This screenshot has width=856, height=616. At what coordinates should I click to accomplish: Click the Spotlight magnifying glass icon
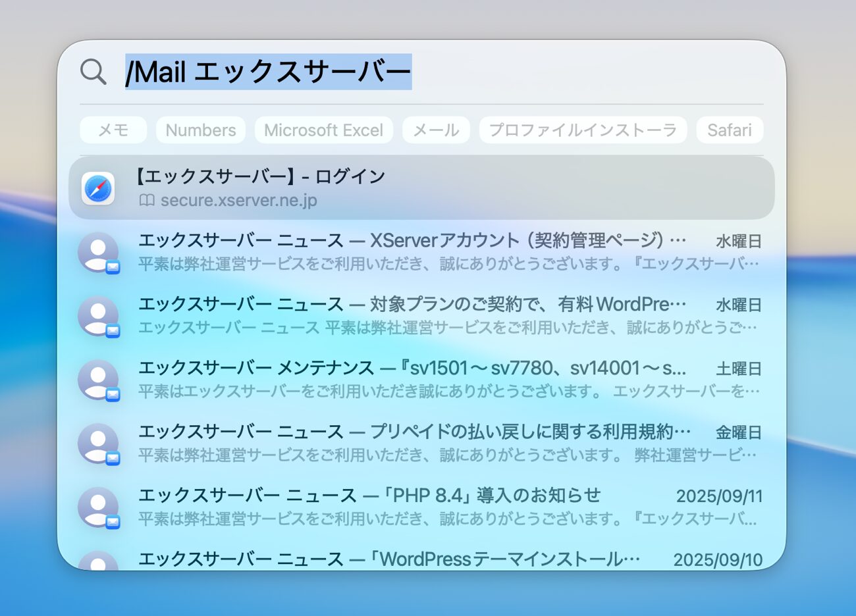click(x=93, y=72)
